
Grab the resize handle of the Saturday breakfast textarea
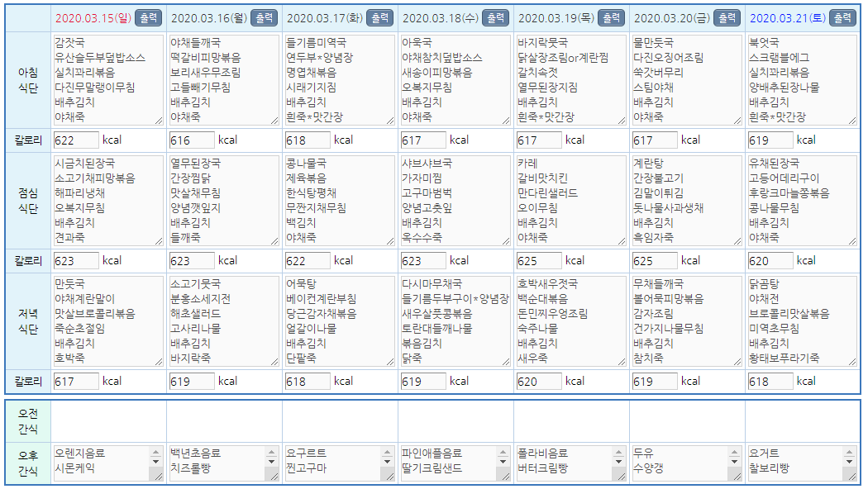pyautogui.click(x=852, y=120)
